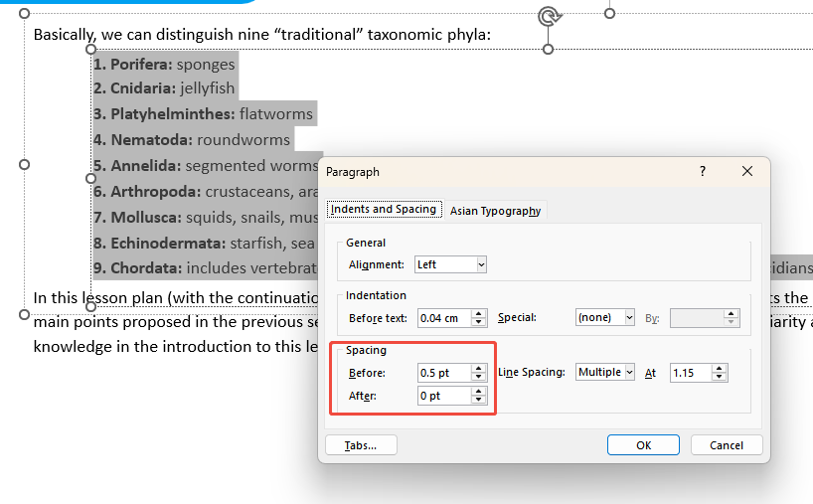813x504 pixels.
Task: Click the Spacing Before field showing 0.5 pt
Action: tap(442, 373)
